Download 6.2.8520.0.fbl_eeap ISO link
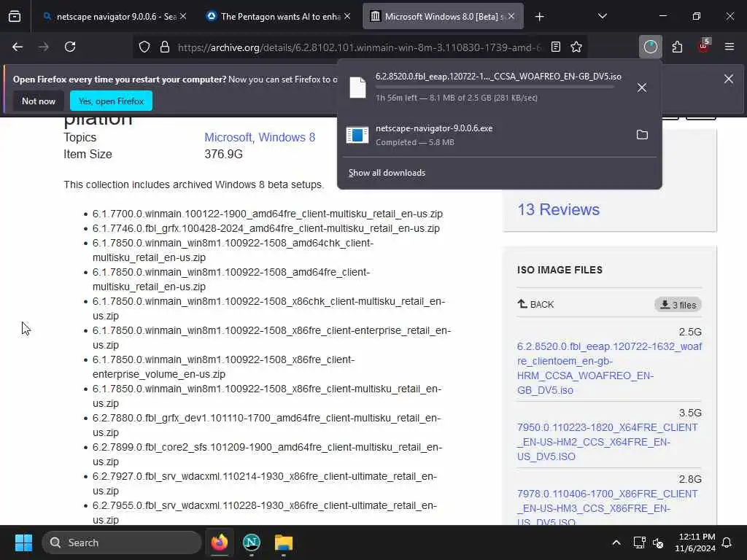The width and height of the screenshot is (747, 560). coord(609,368)
